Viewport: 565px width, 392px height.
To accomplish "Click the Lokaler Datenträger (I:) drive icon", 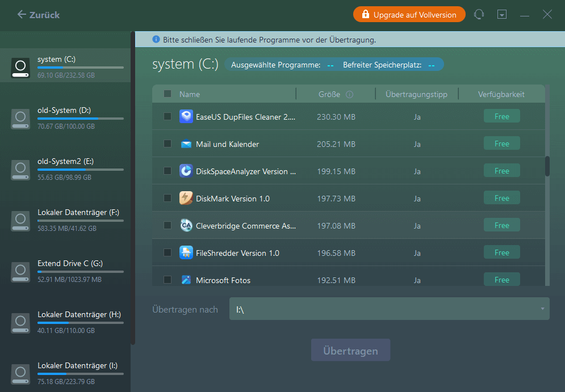I will point(20,374).
